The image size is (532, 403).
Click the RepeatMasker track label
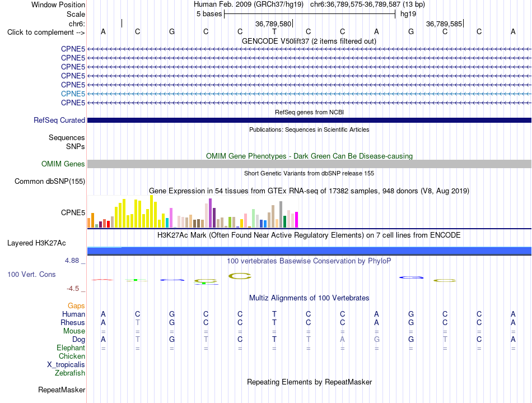coord(62,390)
